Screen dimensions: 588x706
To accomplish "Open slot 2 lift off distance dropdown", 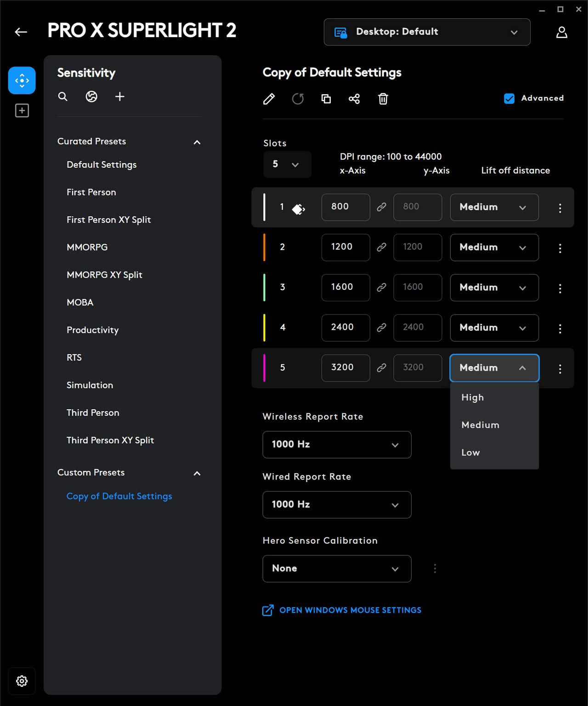I will 494,248.
